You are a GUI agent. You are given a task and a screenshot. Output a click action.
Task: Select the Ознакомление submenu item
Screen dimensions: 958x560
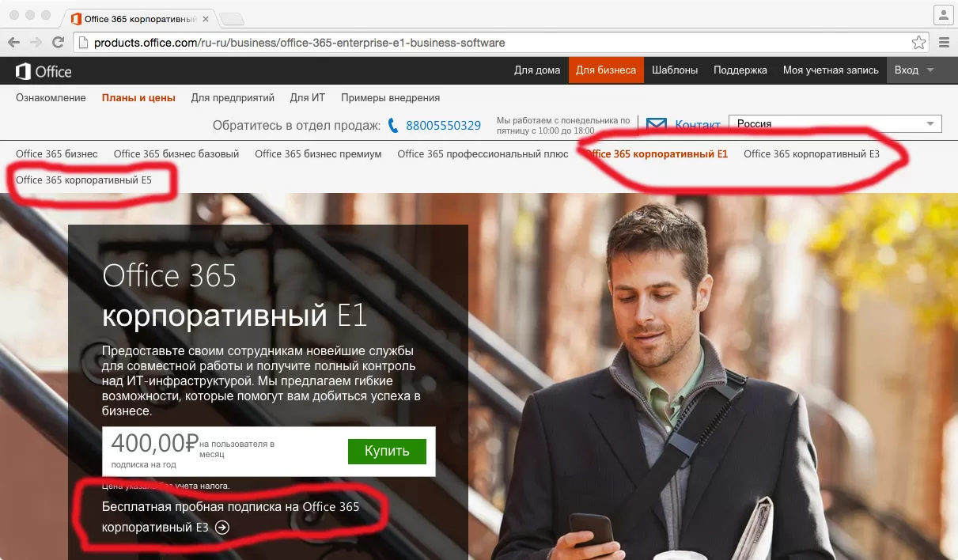click(x=51, y=98)
